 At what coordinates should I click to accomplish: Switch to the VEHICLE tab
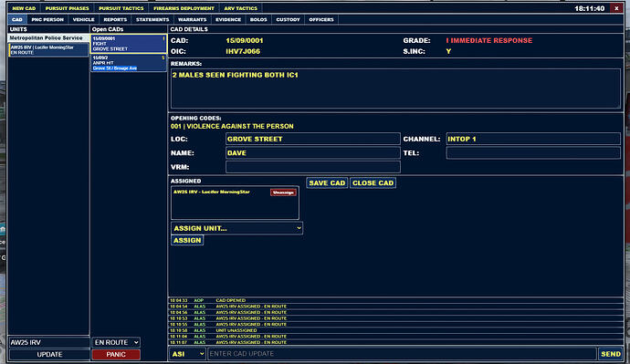(84, 19)
